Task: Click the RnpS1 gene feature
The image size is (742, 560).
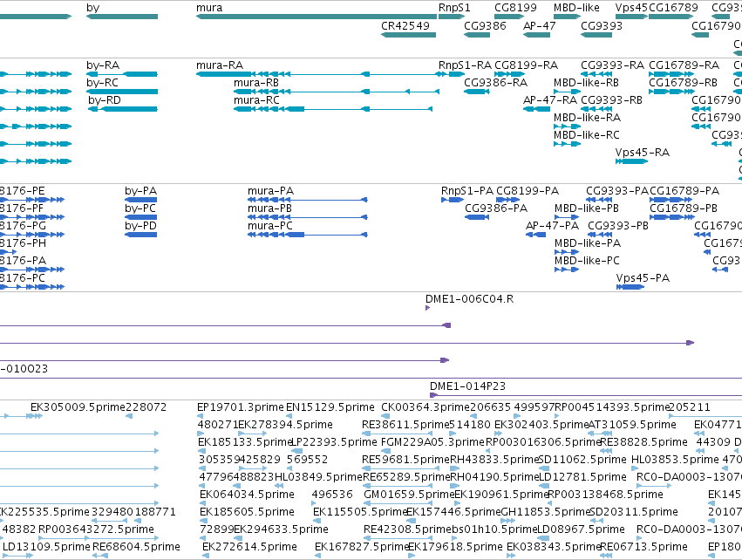Action: [x=452, y=17]
